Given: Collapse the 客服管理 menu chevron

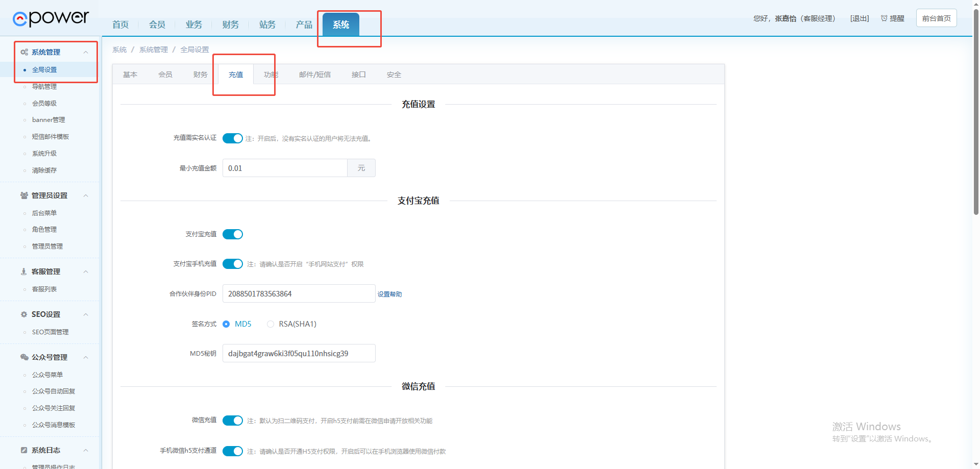Looking at the screenshot, I should click(x=86, y=271).
